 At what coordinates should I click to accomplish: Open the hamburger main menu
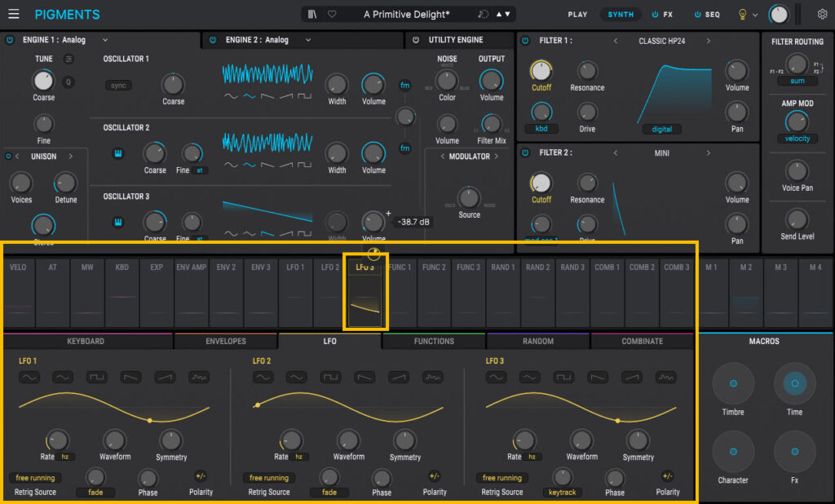click(13, 14)
